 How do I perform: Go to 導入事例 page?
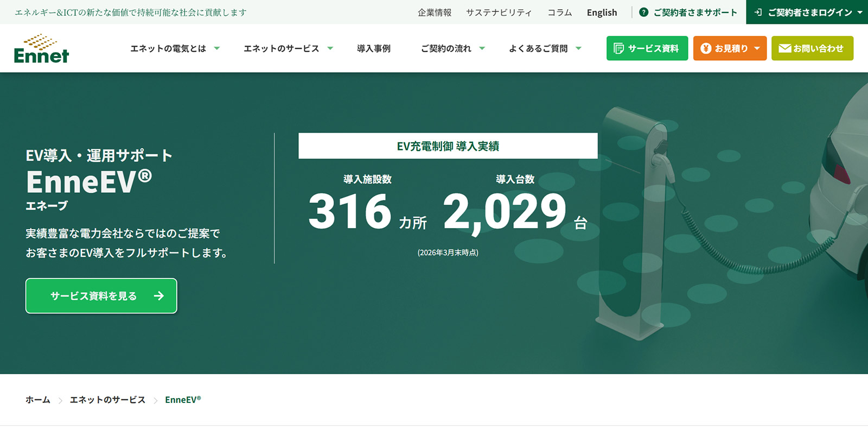click(x=374, y=48)
